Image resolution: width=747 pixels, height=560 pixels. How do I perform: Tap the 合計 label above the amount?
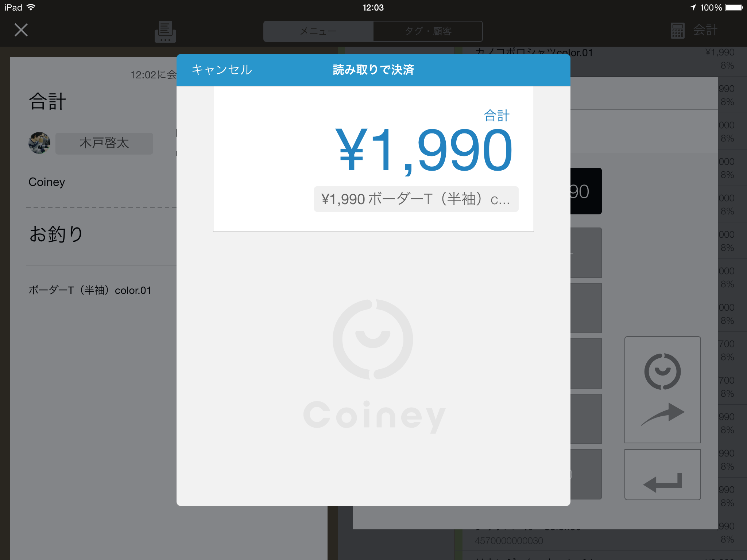pyautogui.click(x=496, y=116)
